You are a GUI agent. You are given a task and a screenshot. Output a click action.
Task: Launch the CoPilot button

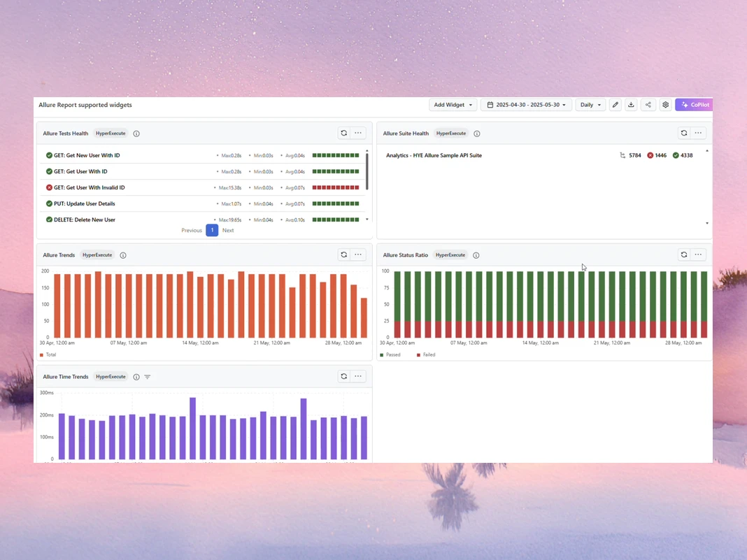click(694, 105)
